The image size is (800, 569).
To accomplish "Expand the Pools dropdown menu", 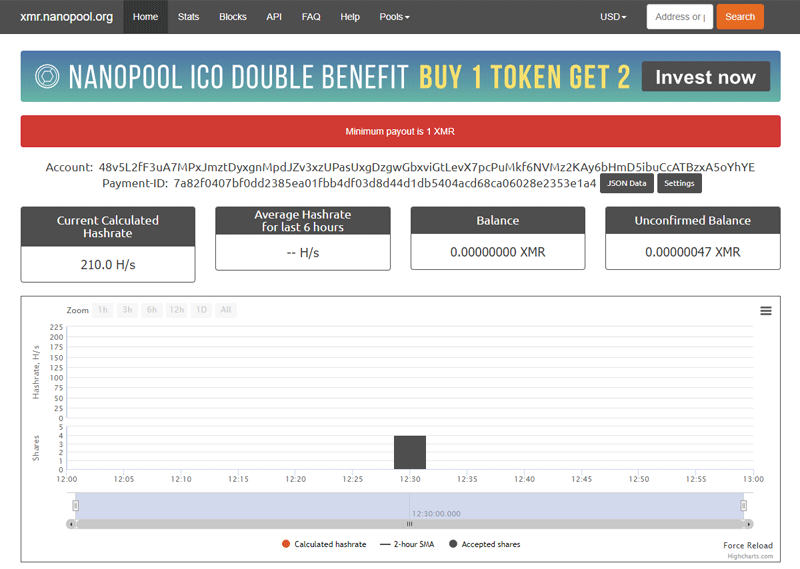I will pos(394,17).
